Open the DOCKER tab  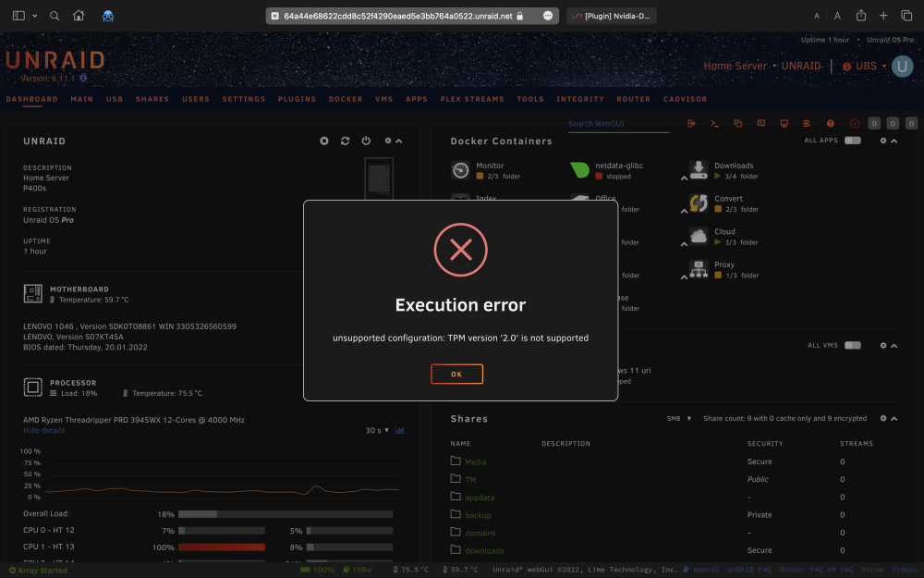tap(346, 99)
